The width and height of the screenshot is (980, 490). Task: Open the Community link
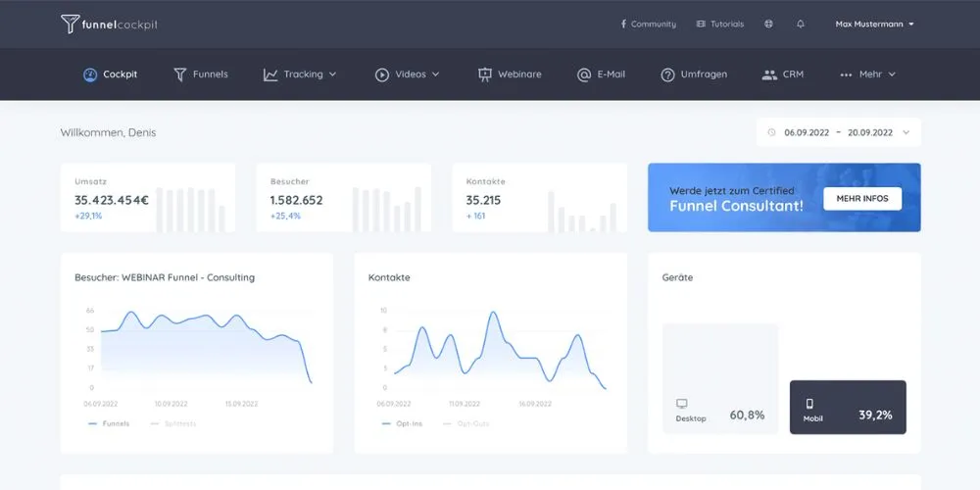[x=648, y=24]
